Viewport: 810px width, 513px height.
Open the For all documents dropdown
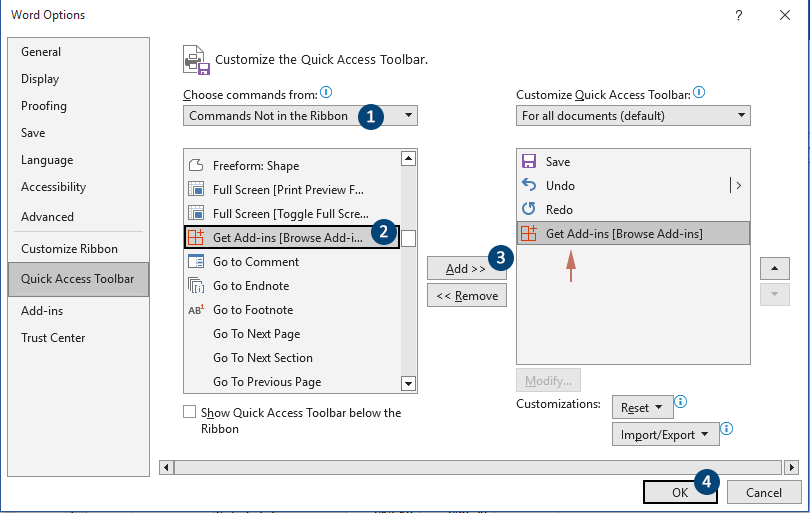[633, 116]
